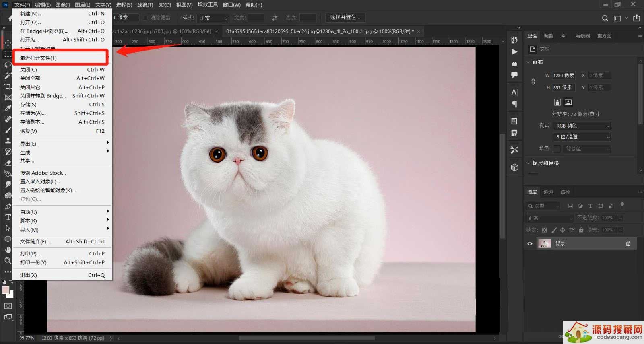This screenshot has width=644, height=344.
Task: Toggle Quick Mask mode icon
Action: coord(8,306)
